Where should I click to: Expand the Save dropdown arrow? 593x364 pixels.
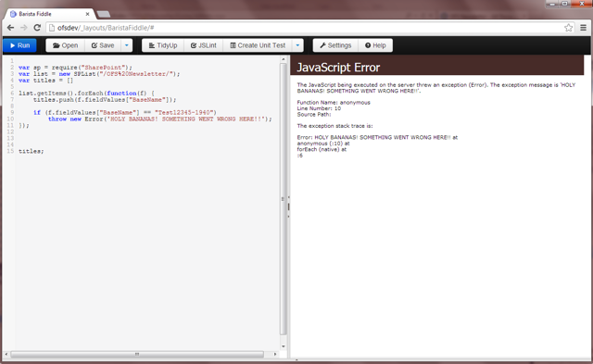pyautogui.click(x=127, y=45)
